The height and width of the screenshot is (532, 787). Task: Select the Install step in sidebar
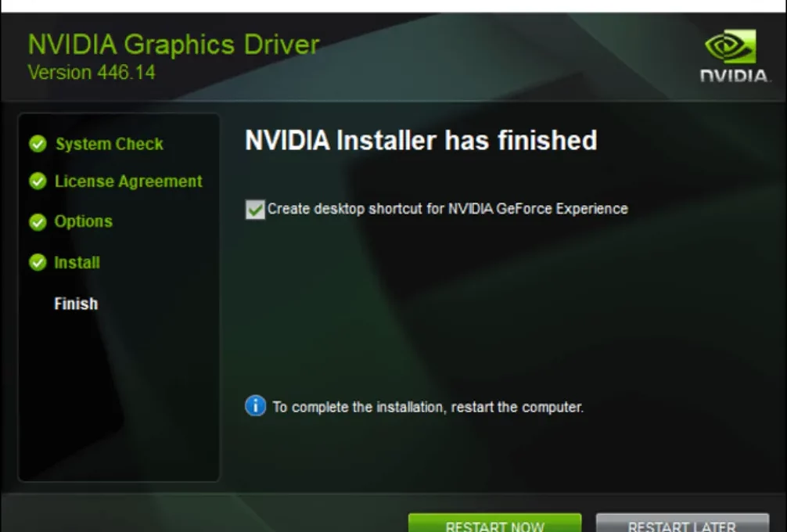[x=77, y=263]
